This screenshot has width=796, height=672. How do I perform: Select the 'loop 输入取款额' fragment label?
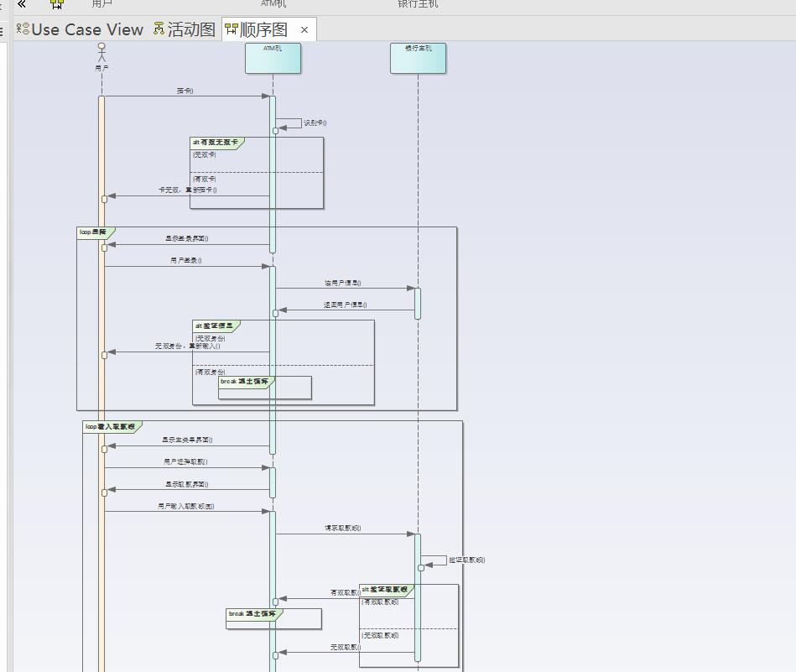tap(112, 427)
